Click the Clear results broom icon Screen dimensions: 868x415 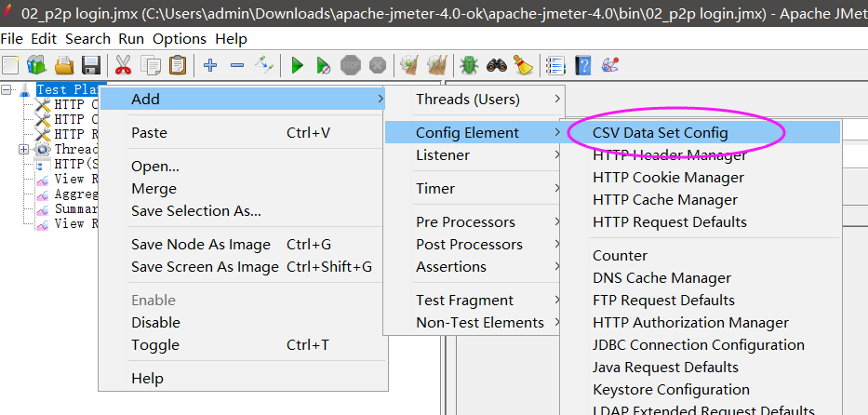409,65
